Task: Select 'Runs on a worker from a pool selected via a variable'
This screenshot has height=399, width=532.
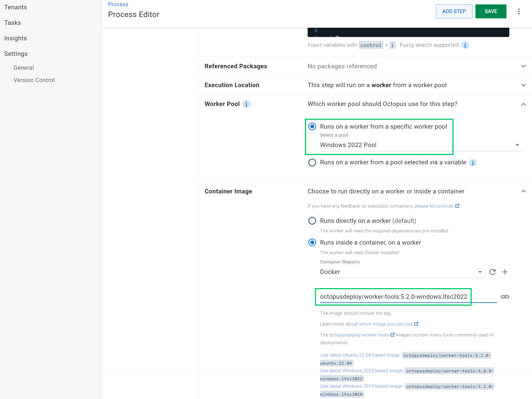Action: 312,163
